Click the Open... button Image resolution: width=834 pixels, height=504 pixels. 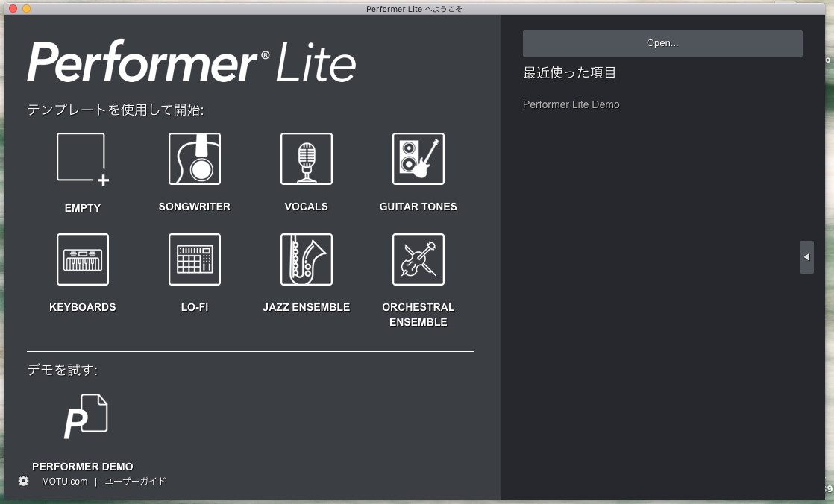pyautogui.click(x=662, y=43)
